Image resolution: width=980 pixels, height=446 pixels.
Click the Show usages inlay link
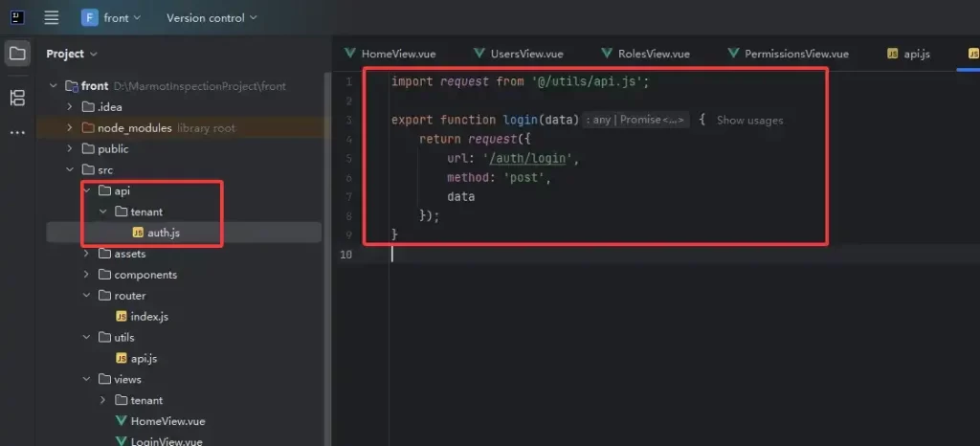coord(749,121)
